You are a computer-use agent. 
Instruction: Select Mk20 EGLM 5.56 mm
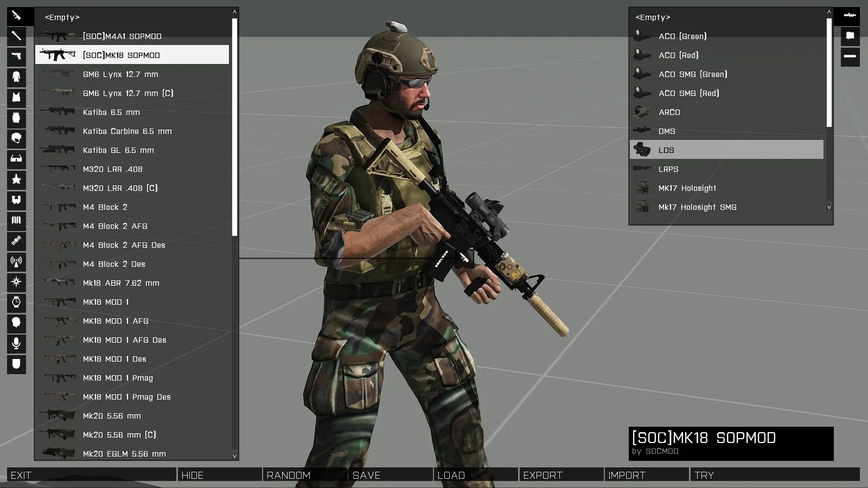click(132, 454)
